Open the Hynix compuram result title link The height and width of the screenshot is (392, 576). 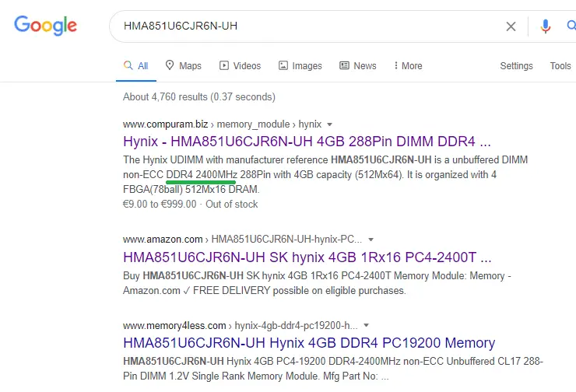307,142
